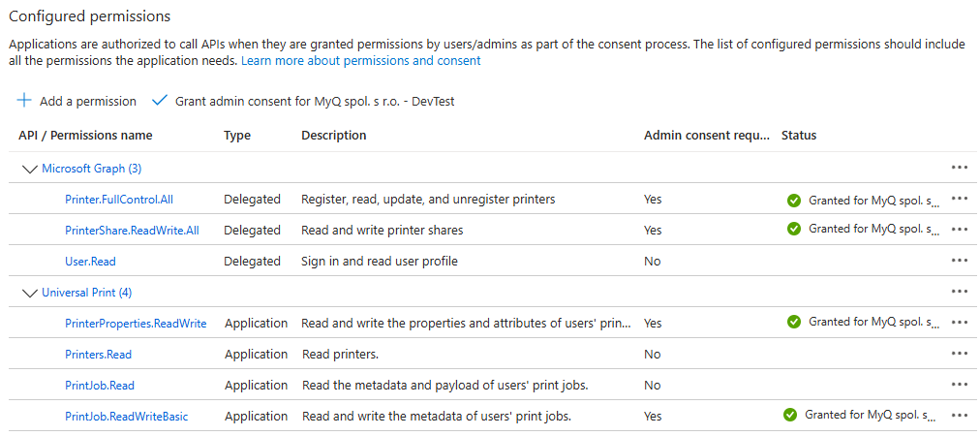Open the Printer.FullControl.All permission
This screenshot has height=436, width=980.
[x=119, y=200]
